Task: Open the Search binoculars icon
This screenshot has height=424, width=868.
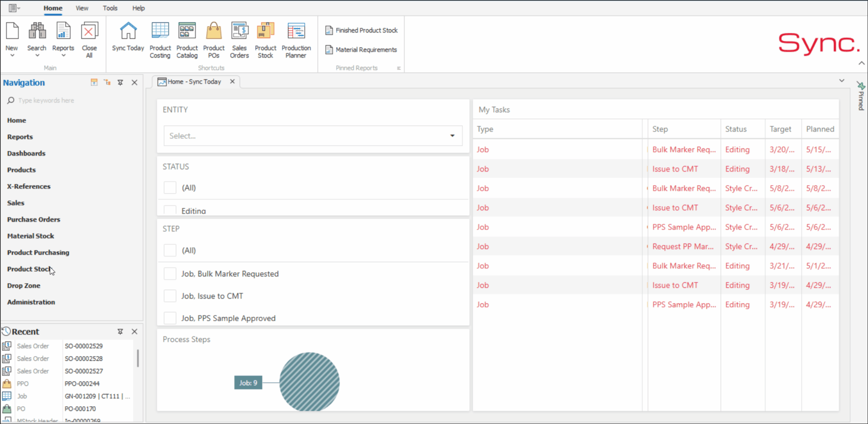Action: [37, 31]
